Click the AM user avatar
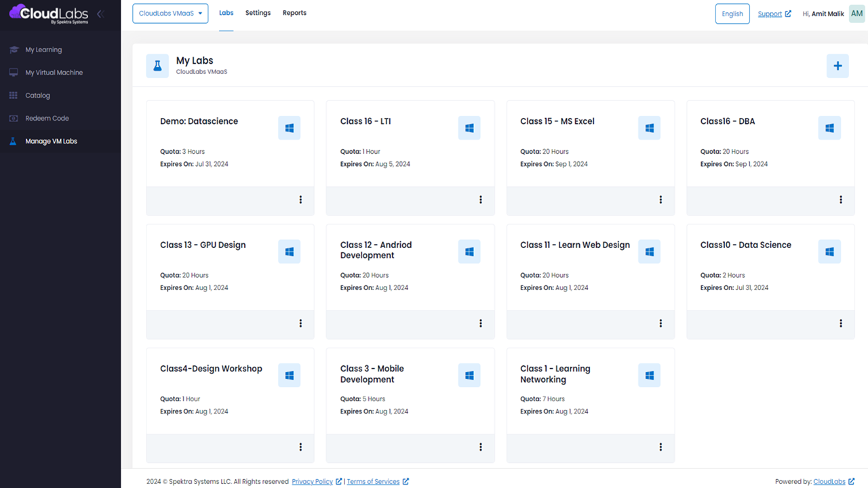The height and width of the screenshot is (488, 868). pyautogui.click(x=856, y=14)
